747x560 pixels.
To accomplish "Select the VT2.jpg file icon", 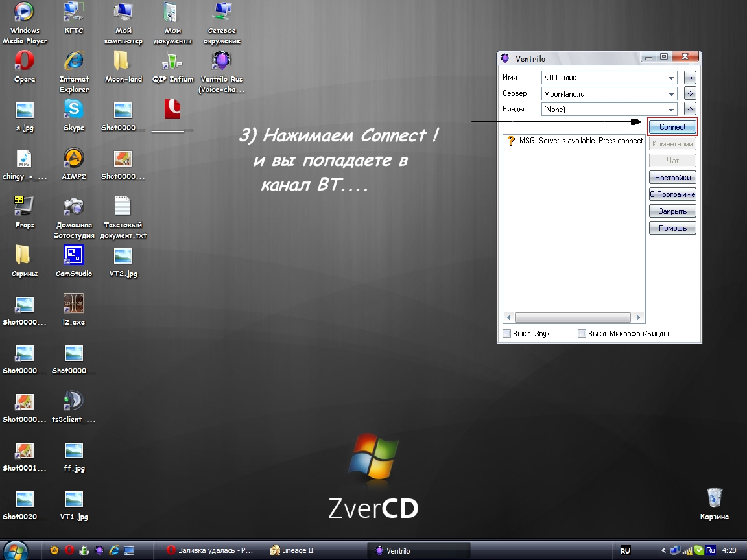I will coord(123,262).
